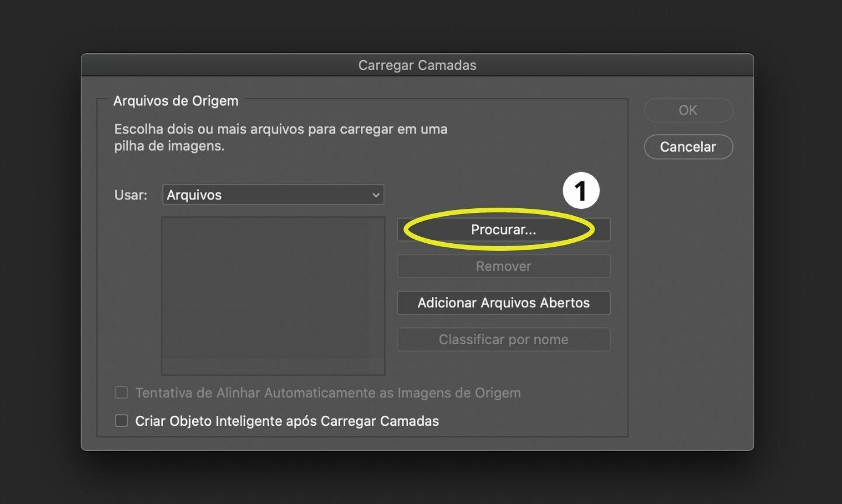
Task: Click the Carregar Camadas title bar
Action: pyautogui.click(x=417, y=65)
